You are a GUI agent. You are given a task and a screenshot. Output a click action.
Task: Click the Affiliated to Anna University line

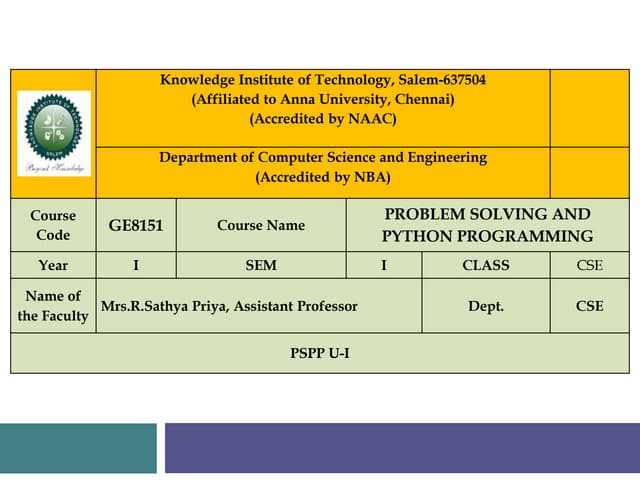(x=323, y=99)
